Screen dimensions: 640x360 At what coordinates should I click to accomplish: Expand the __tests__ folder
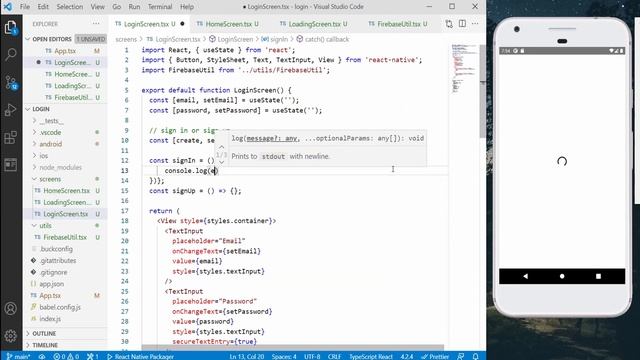click(x=34, y=121)
